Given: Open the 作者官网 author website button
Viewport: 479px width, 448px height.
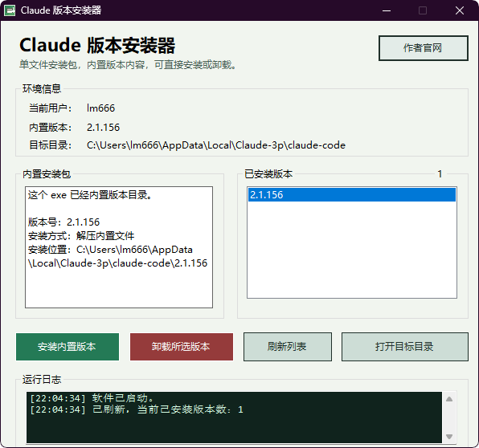Looking at the screenshot, I should click(x=423, y=48).
